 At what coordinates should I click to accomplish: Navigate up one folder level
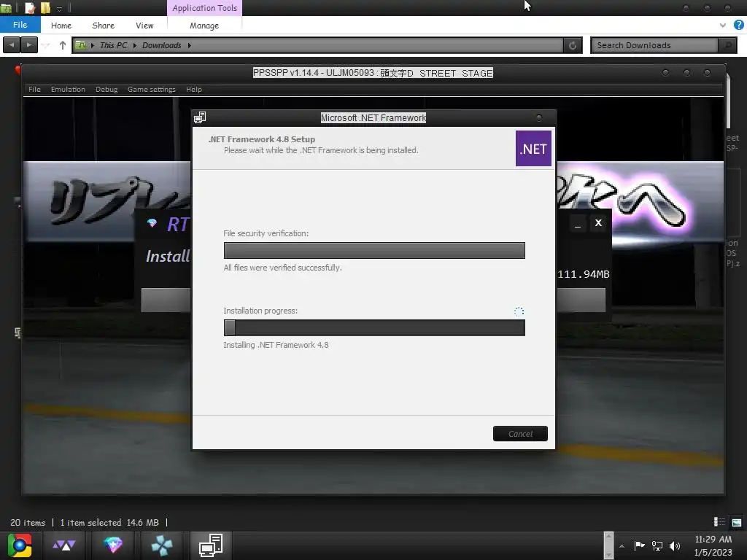63,45
